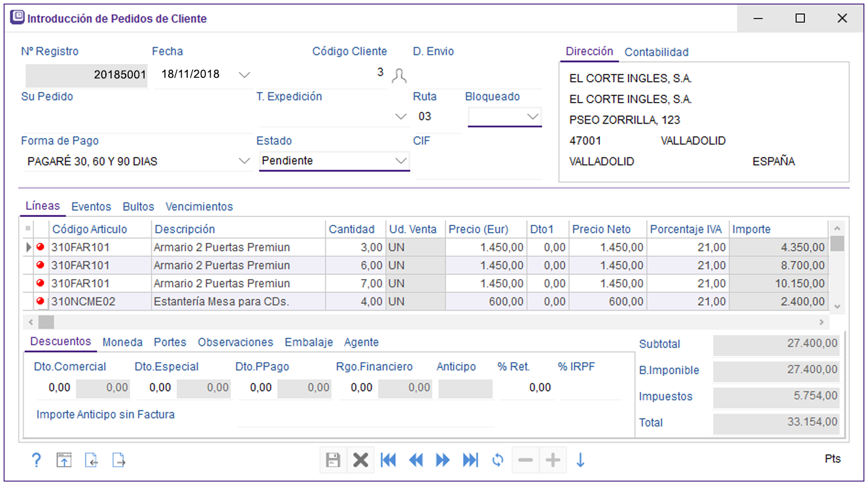This screenshot has width=868, height=487.
Task: Jump to the last record
Action: (x=470, y=460)
